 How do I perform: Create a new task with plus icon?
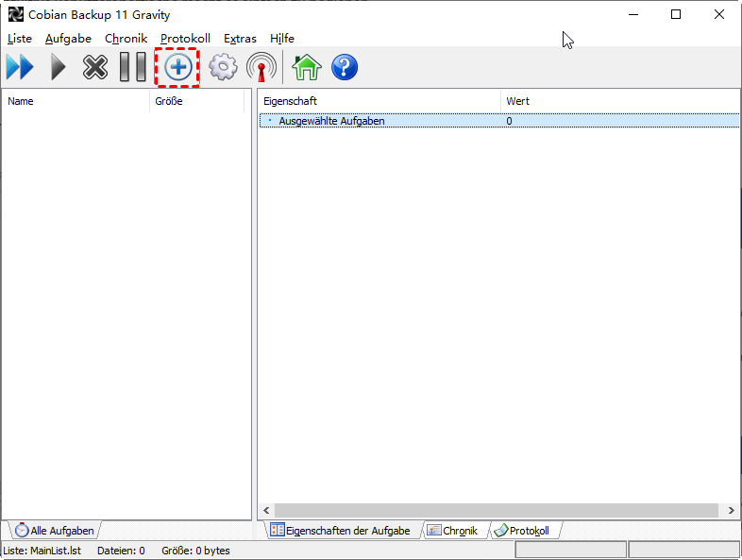[x=177, y=68]
